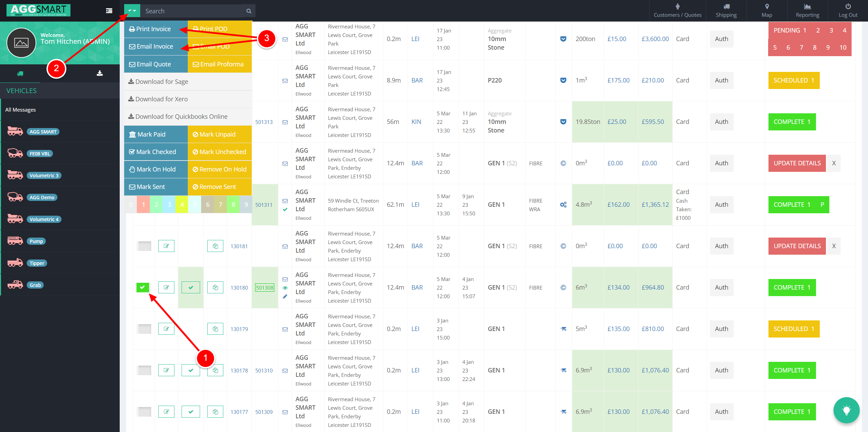This screenshot has height=432, width=868.
Task: Click the eye icon in order 130180 row
Action: pos(285,288)
